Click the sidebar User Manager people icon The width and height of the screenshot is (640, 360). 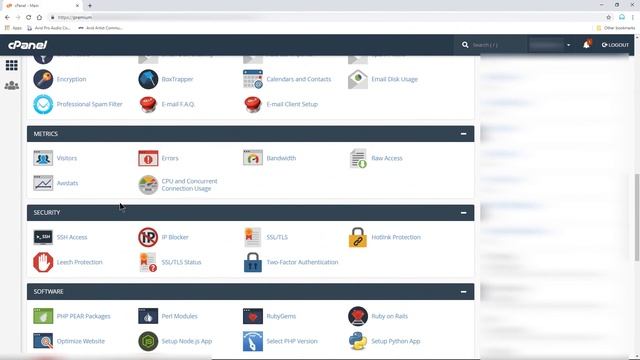click(x=11, y=85)
